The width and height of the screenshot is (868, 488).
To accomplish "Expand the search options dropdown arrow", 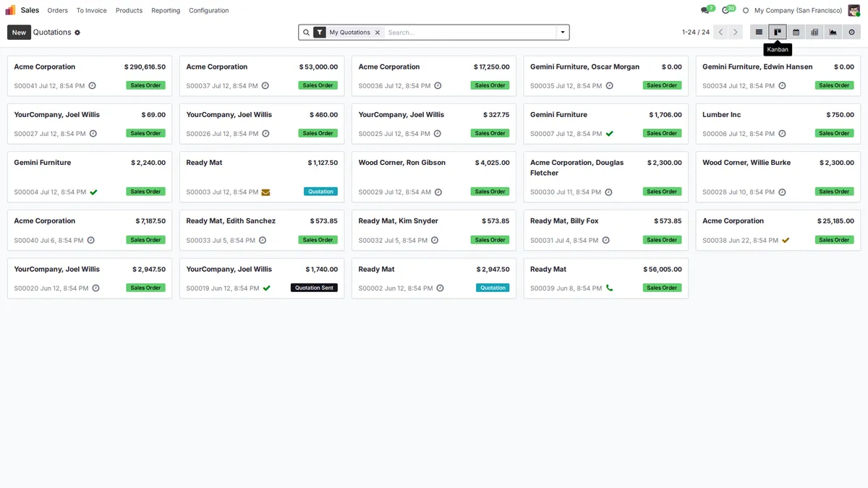I will 562,33.
